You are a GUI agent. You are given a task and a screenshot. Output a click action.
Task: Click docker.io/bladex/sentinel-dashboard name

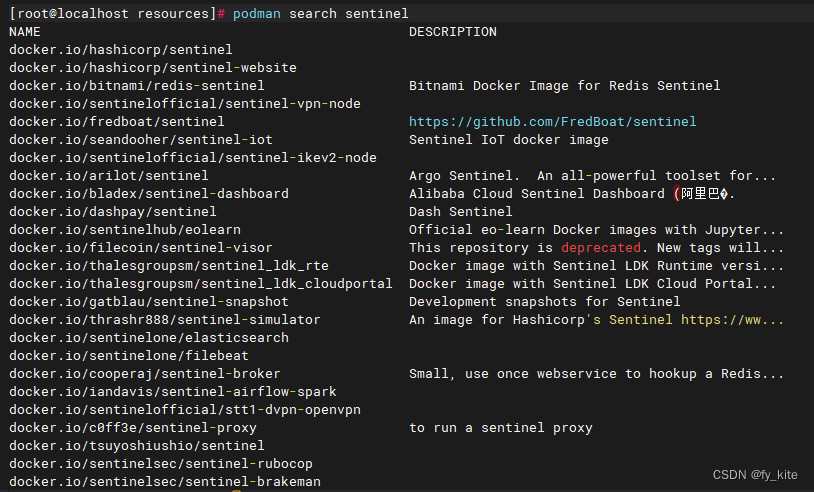point(149,194)
